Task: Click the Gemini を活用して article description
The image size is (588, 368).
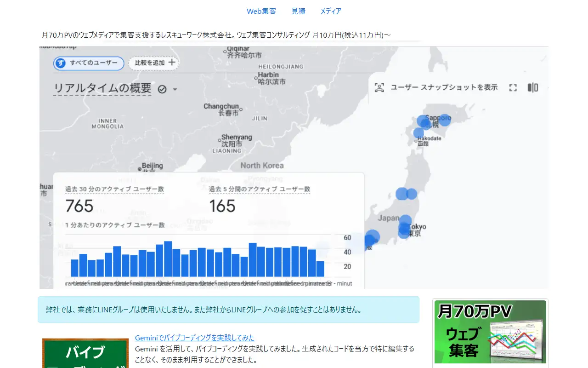Action: [x=275, y=354]
